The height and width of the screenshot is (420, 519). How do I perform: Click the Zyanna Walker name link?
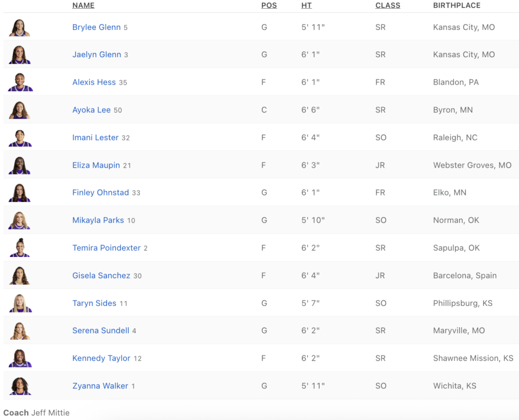point(100,386)
